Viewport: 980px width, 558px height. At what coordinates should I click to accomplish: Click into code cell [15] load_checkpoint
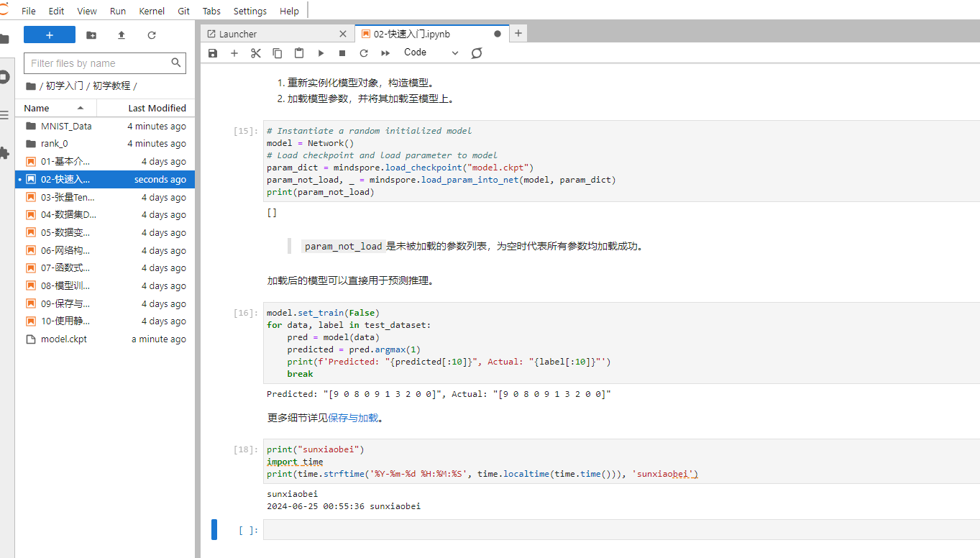pos(621,161)
